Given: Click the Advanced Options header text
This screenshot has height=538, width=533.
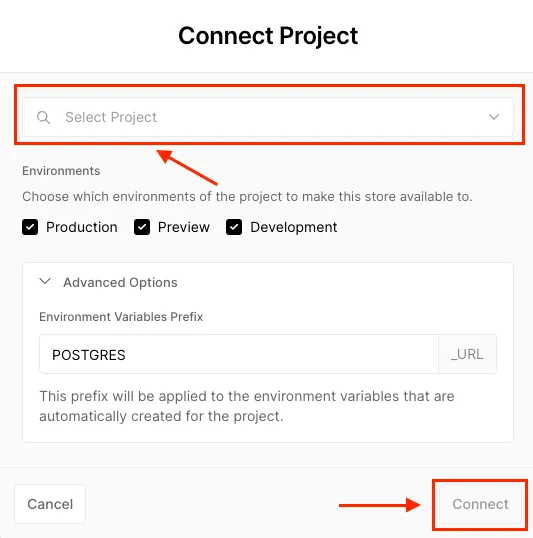Looking at the screenshot, I should click(120, 282).
